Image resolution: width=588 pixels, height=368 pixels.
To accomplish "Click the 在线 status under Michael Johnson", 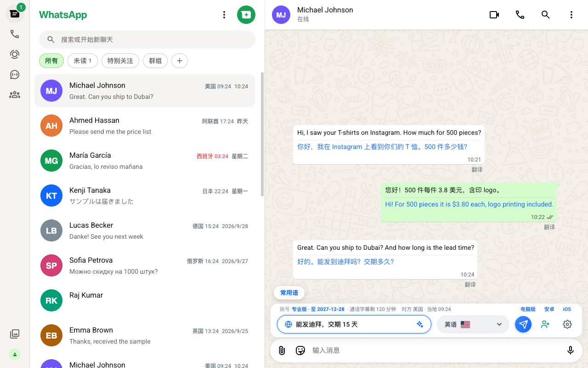I will pyautogui.click(x=303, y=19).
